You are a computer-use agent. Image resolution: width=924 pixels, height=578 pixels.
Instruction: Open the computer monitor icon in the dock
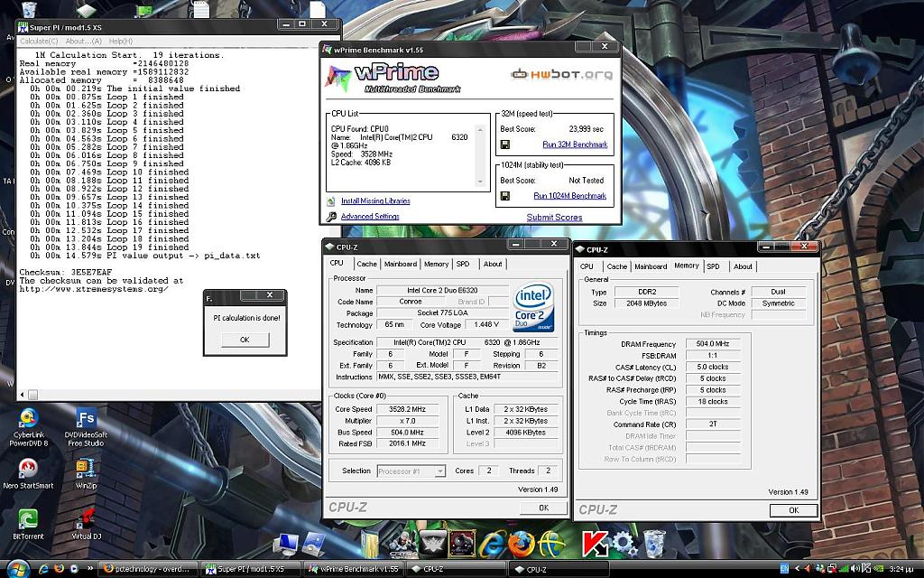pos(288,545)
